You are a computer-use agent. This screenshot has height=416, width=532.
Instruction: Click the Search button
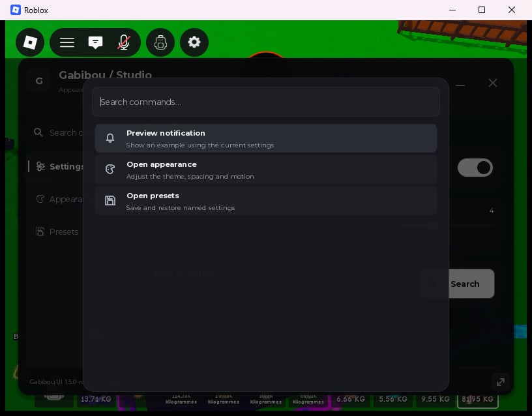(x=471, y=284)
